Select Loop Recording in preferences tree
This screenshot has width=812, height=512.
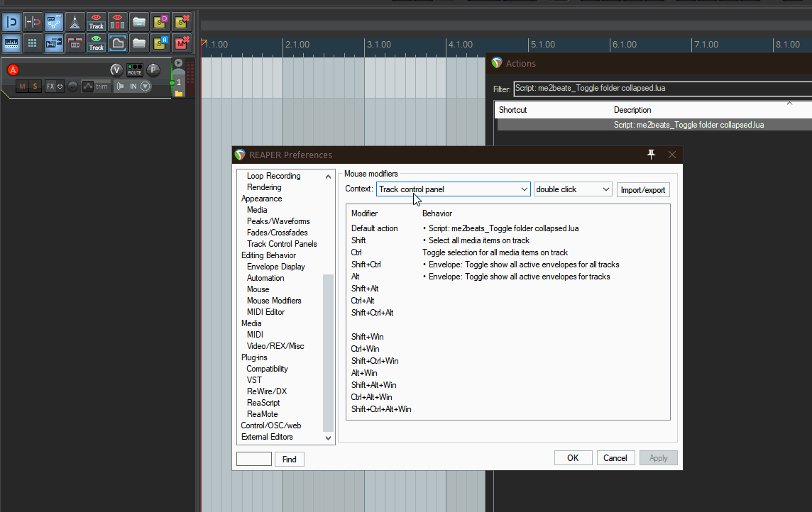(273, 176)
